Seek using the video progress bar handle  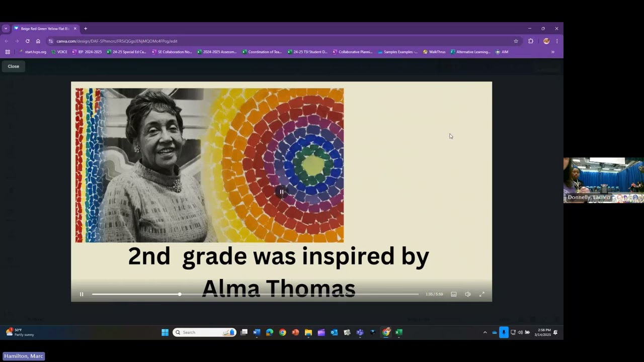point(180,294)
